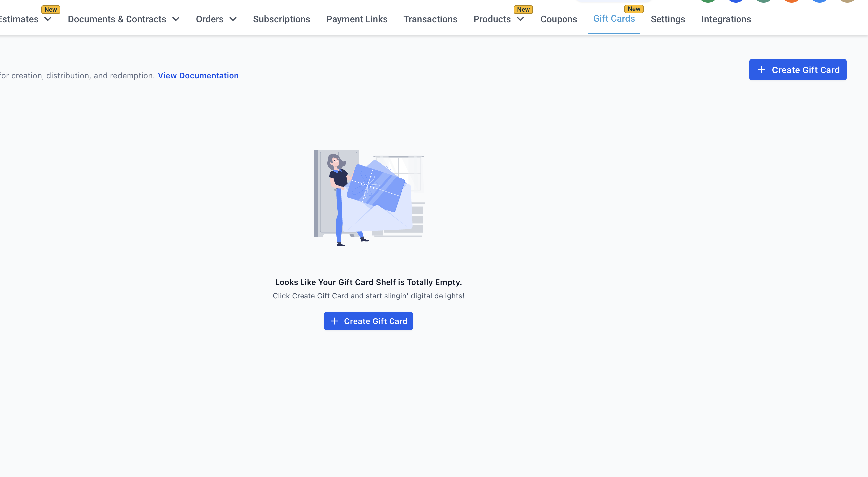Click the New badge on Gift Cards
This screenshot has width=868, height=477.
[634, 9]
